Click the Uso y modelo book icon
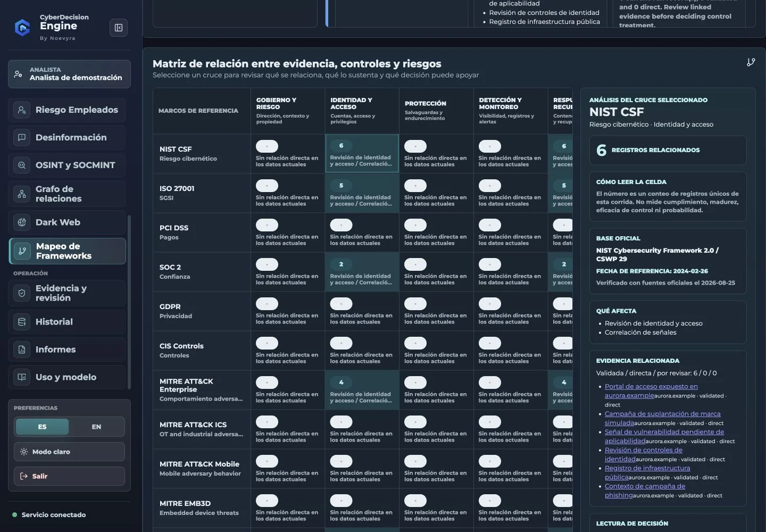 click(22, 377)
